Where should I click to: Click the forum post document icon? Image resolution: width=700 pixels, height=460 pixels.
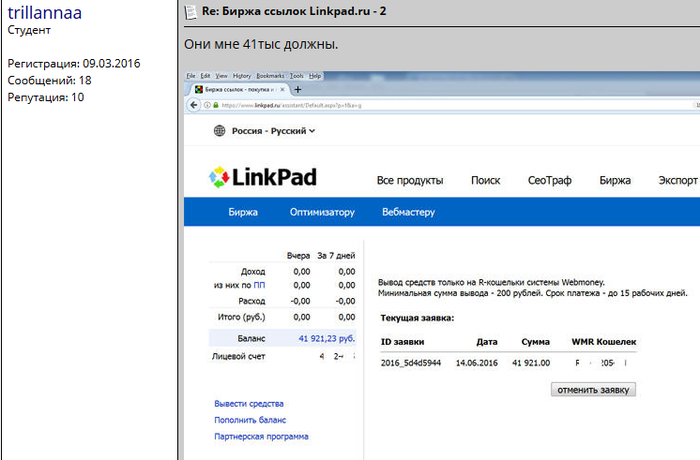click(190, 12)
